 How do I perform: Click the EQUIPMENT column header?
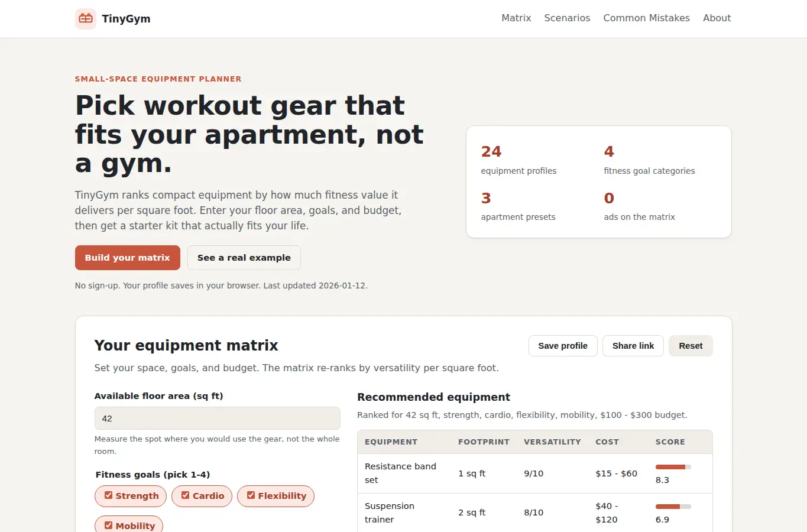pos(391,442)
